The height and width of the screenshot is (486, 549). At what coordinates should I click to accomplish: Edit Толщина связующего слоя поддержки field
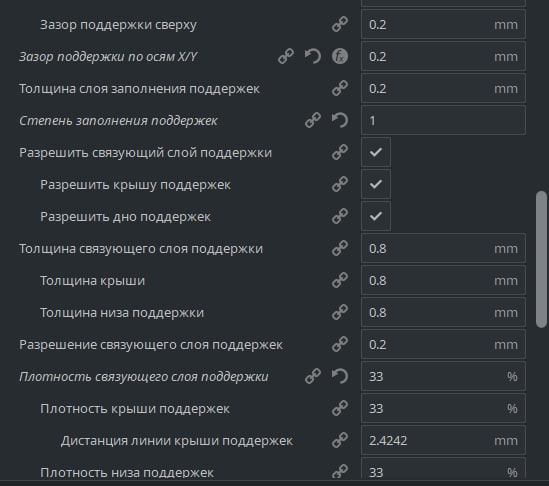click(x=443, y=248)
